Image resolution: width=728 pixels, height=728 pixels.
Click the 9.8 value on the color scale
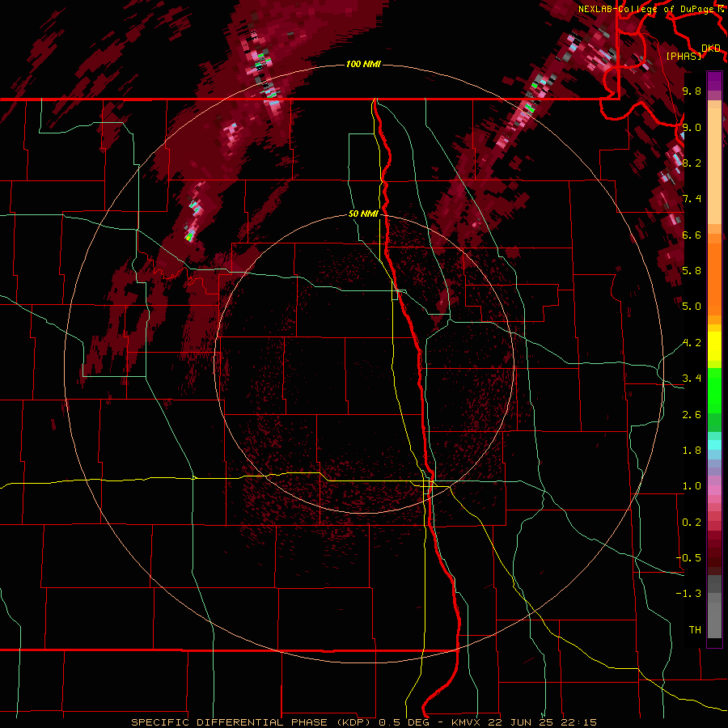click(692, 91)
